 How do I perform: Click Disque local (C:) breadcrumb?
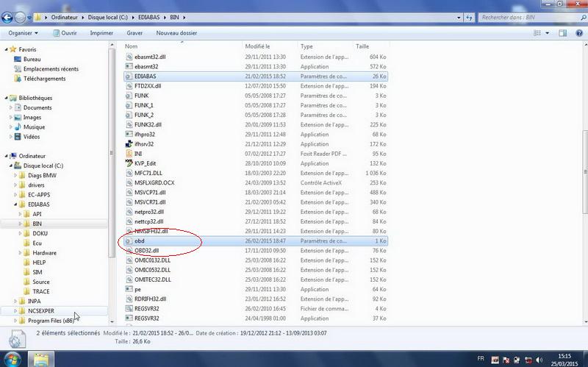[x=107, y=17]
